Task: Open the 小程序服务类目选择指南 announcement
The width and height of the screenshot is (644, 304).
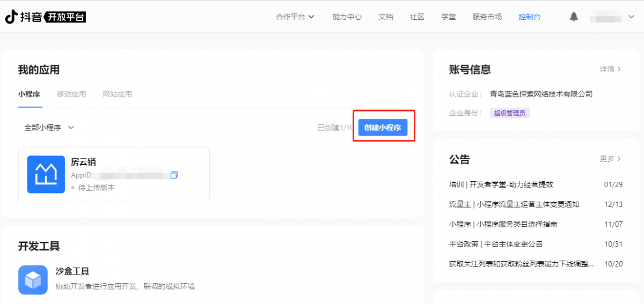Action: (x=499, y=224)
